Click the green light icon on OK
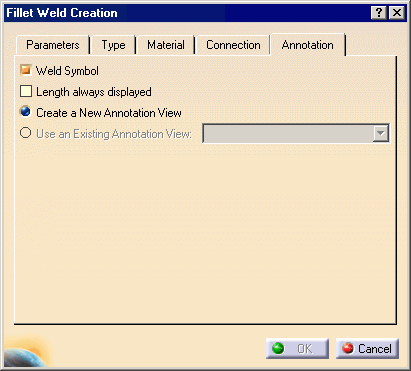This screenshot has height=371, width=411. 278,349
